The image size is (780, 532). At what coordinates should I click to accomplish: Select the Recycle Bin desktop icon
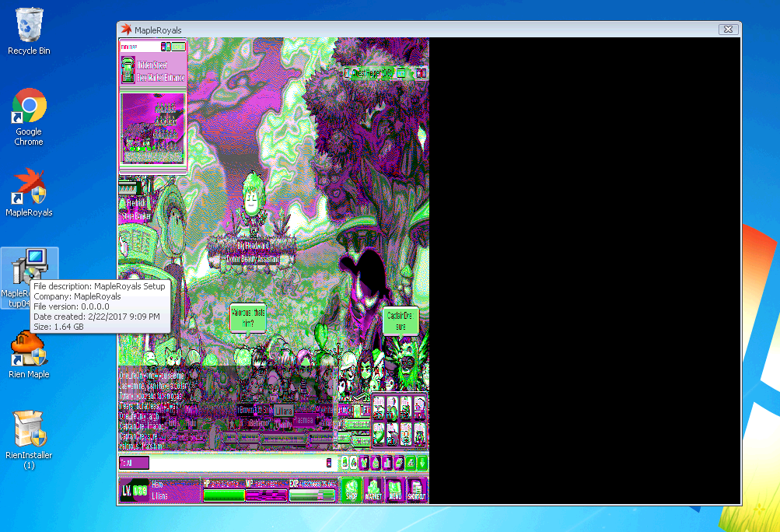point(29,31)
